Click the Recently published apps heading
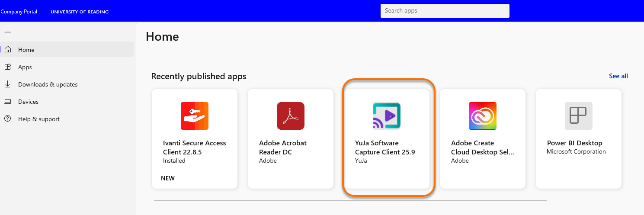This screenshot has height=215, width=644. (199, 77)
